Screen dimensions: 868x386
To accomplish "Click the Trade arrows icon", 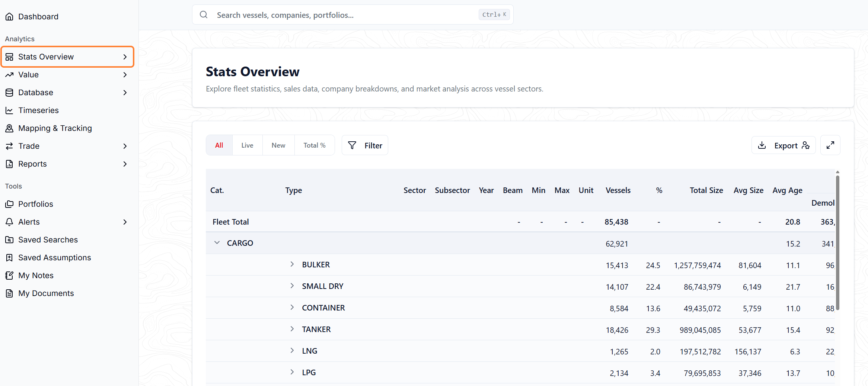I will (9, 146).
